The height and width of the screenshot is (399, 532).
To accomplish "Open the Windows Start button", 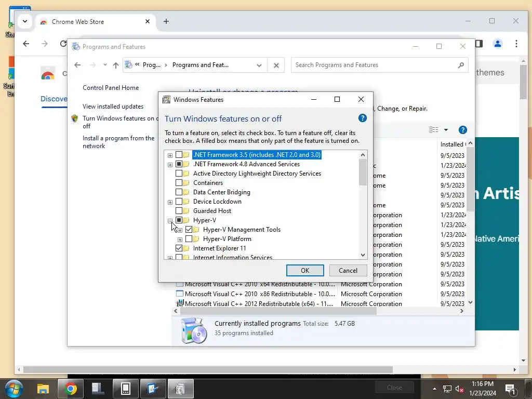I will (x=14, y=389).
